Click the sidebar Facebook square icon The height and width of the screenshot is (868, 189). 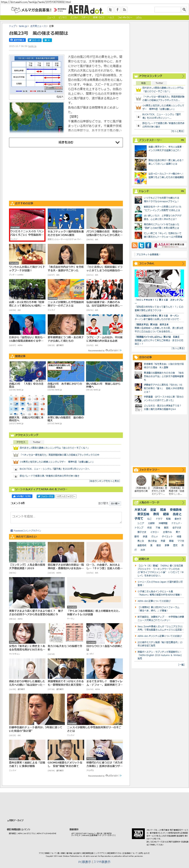pyautogui.click(x=148, y=245)
